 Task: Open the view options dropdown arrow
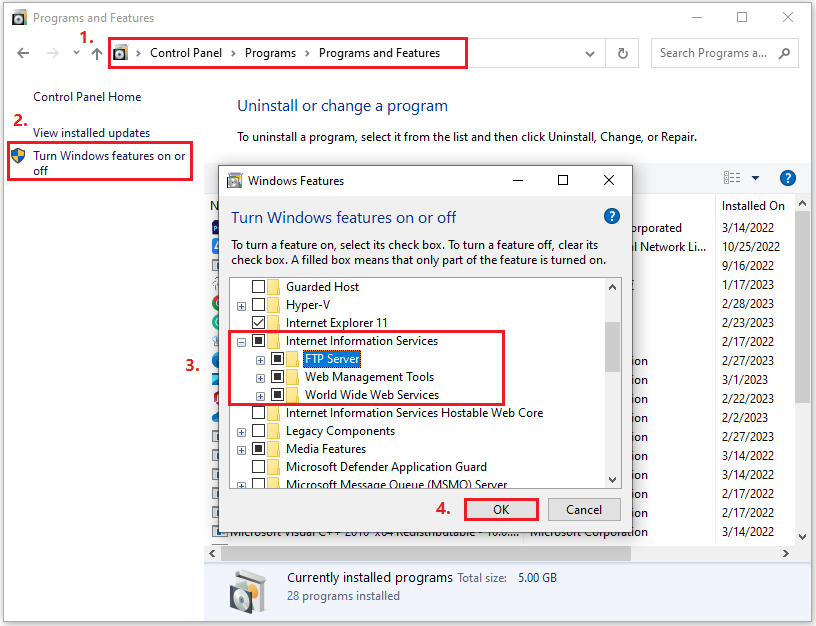pyautogui.click(x=756, y=178)
